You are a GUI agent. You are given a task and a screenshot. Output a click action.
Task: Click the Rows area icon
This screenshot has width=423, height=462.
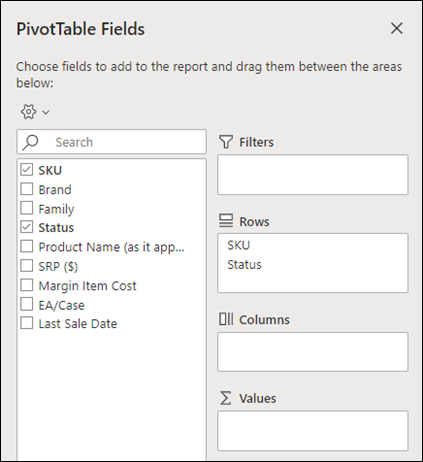coord(226,221)
